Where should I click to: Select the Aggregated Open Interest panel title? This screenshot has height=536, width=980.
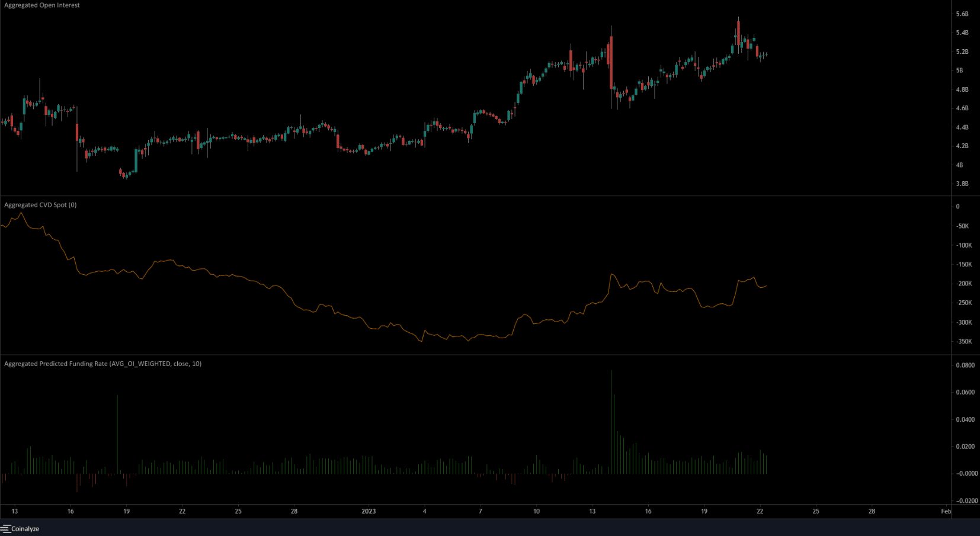(42, 5)
